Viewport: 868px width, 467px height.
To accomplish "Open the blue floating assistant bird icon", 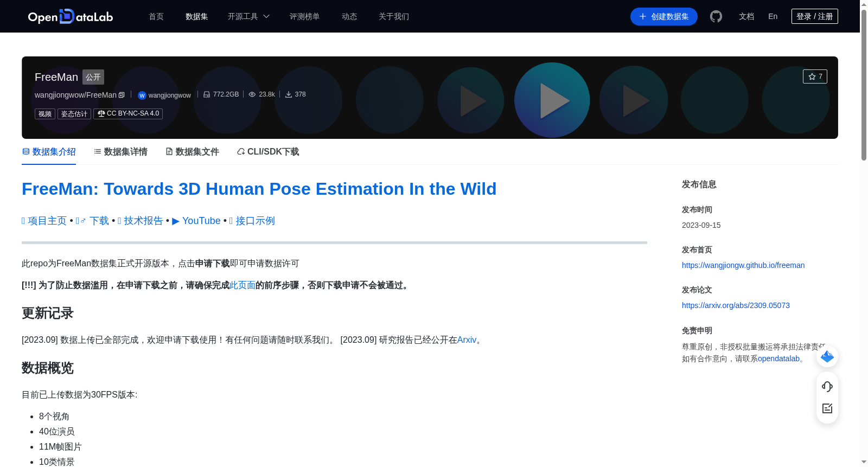I will (x=827, y=356).
